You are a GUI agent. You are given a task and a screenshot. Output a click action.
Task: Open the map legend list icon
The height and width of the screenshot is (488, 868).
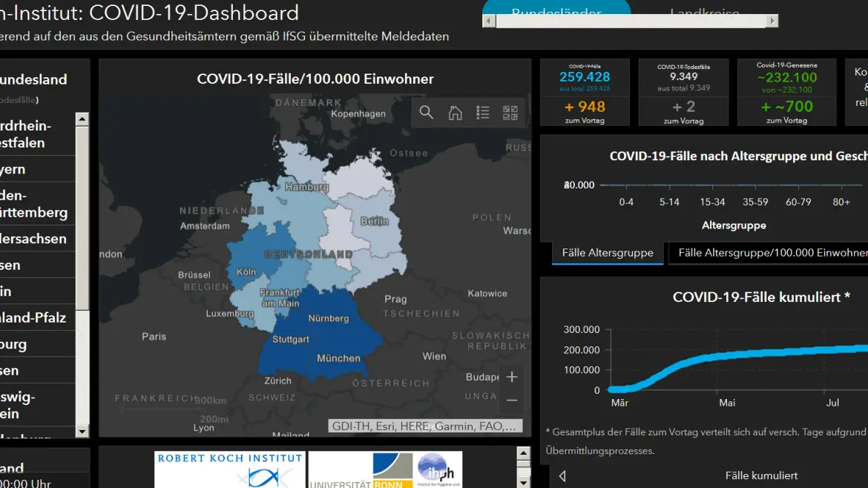(483, 113)
